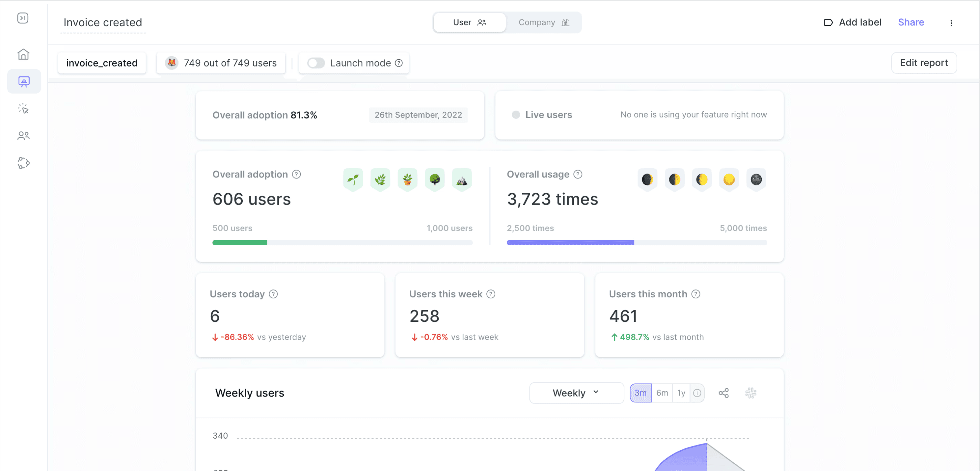Open the cursor click events sidebar icon
980x471 pixels.
pos(24,109)
